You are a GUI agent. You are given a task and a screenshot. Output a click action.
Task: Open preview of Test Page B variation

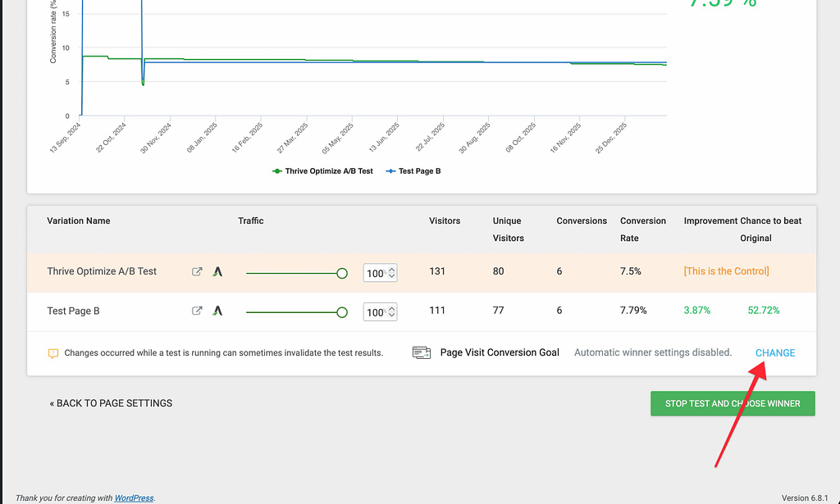click(197, 311)
